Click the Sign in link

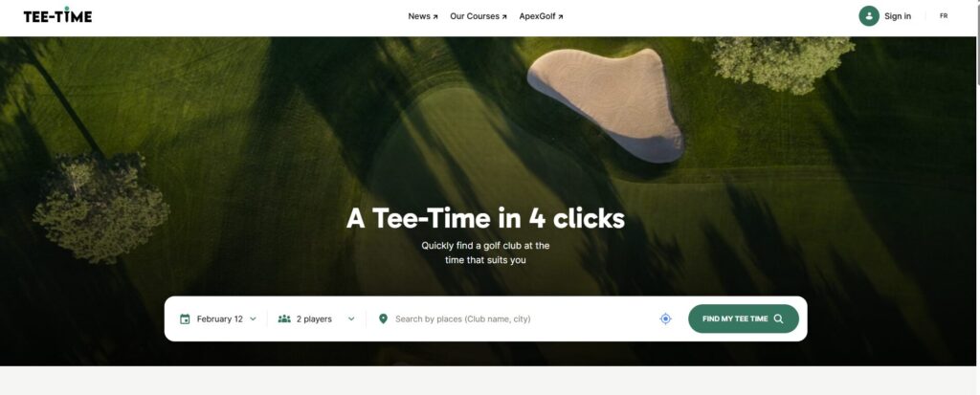(897, 16)
